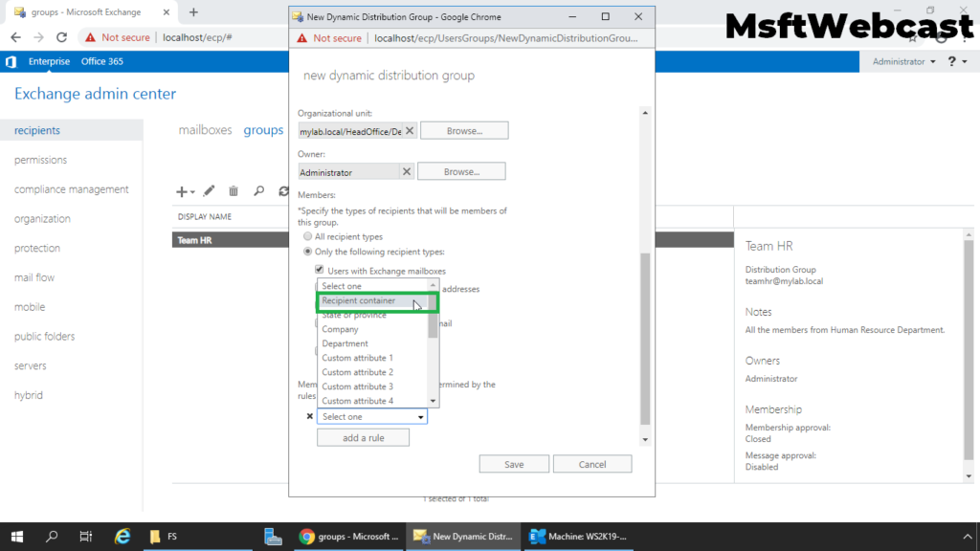This screenshot has height=551, width=980.
Task: Clear the Owner field with its X
Action: (406, 171)
